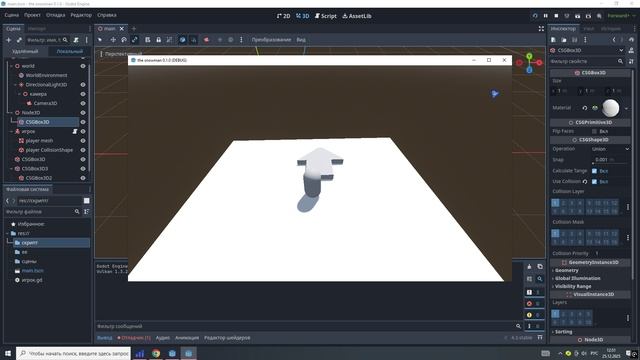Open the Вид viewport menu
Image resolution: width=640 pixels, height=360 pixels.
301,40
